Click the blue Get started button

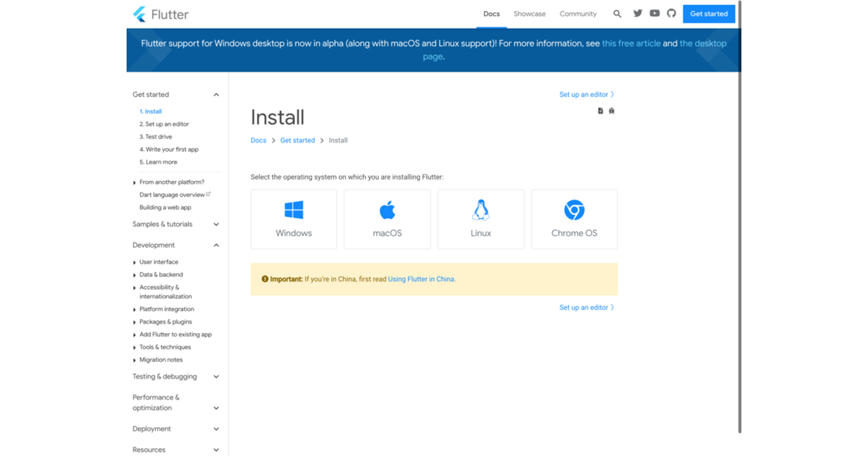coord(709,14)
